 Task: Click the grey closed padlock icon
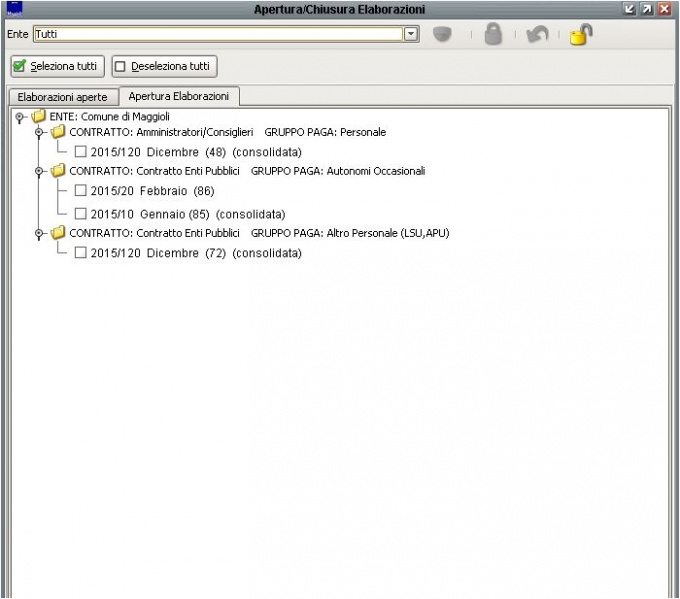pyautogui.click(x=493, y=34)
